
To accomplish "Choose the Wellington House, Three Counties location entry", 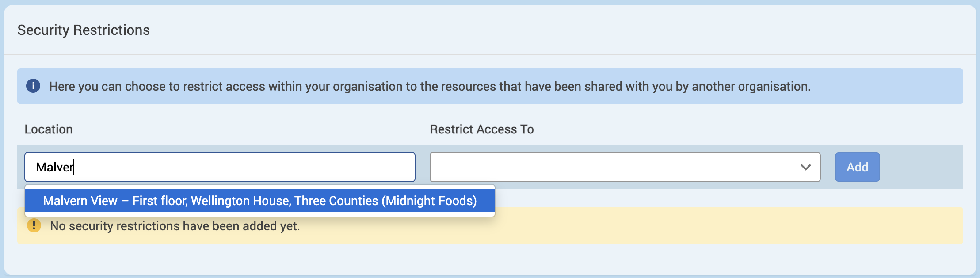I will [x=260, y=201].
